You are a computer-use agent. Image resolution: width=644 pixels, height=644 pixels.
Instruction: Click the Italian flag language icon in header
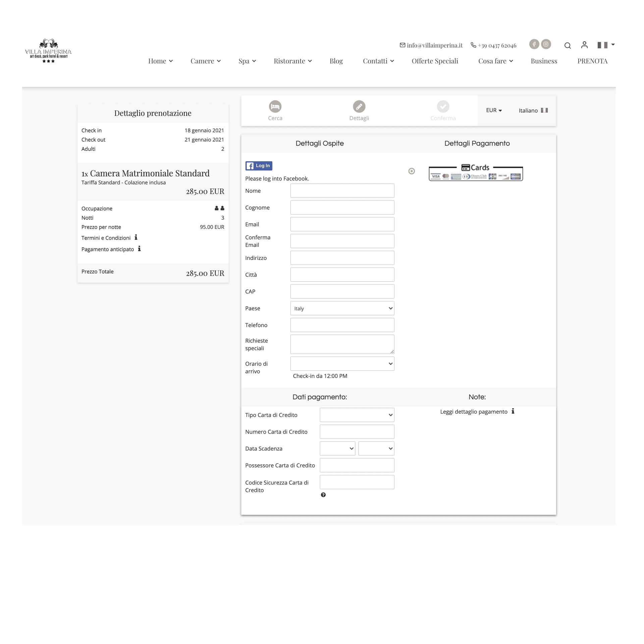pos(602,45)
